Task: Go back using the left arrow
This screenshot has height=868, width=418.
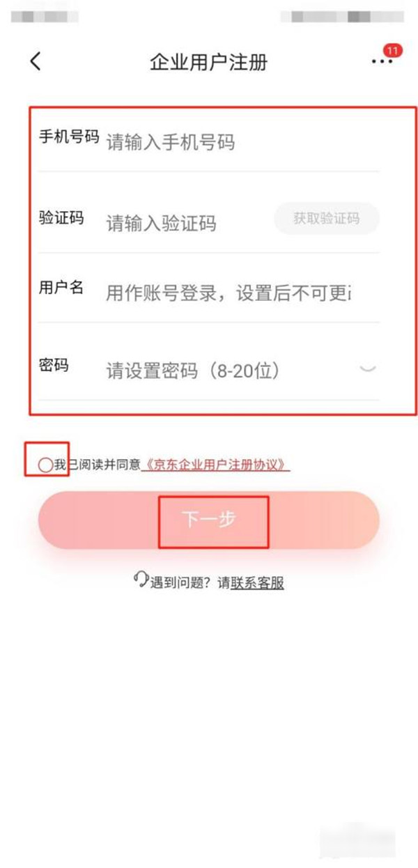Action: coord(36,61)
